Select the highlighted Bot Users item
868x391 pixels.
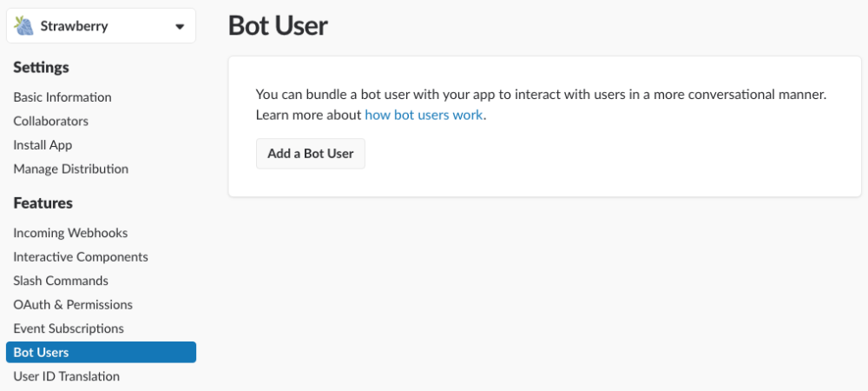point(42,352)
